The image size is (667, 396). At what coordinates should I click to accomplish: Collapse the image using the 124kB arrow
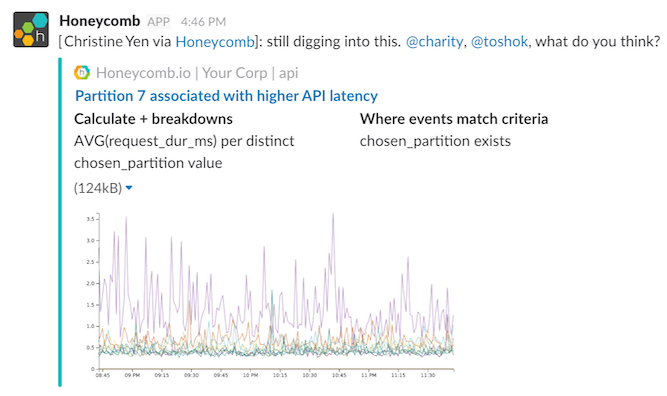tap(129, 188)
